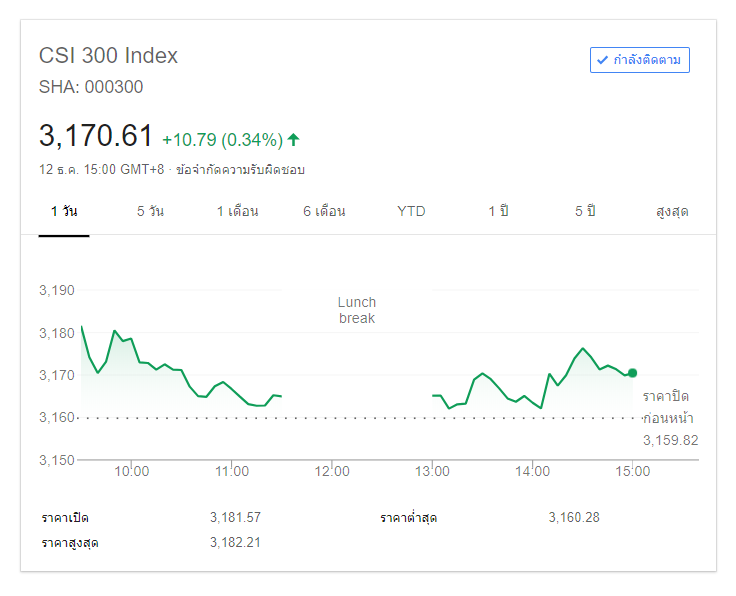
Task: Select the สูงสุด max range tab
Action: [x=672, y=211]
